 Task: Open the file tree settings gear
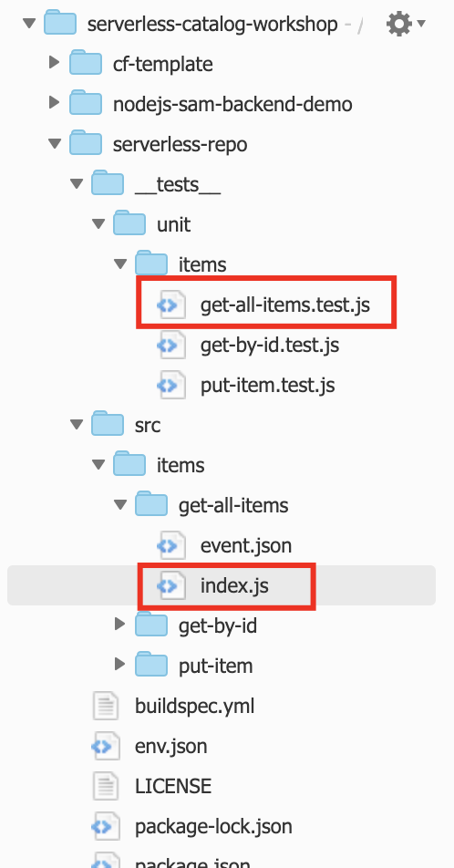pyautogui.click(x=398, y=24)
